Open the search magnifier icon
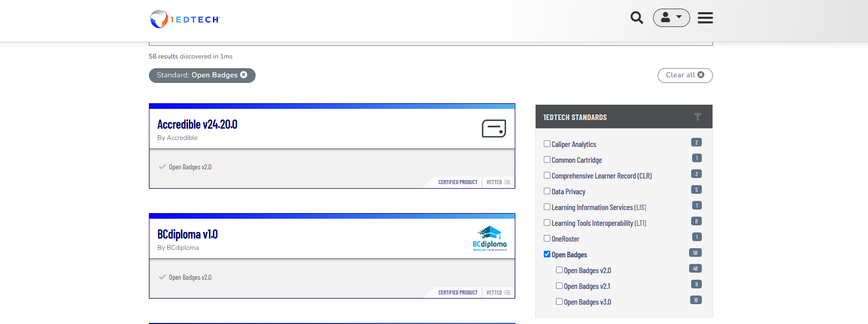Image resolution: width=868 pixels, height=324 pixels. tap(637, 18)
